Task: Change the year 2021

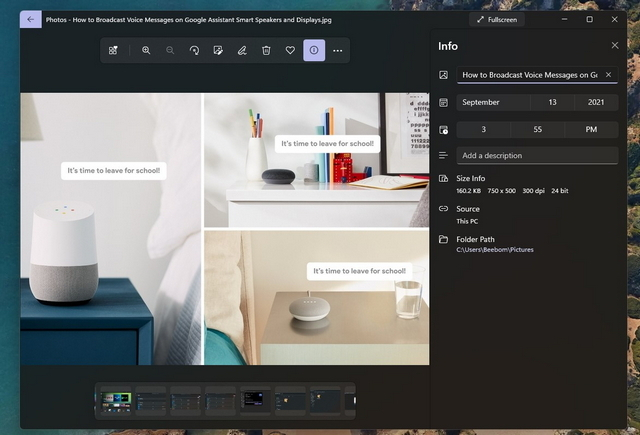Action: pos(596,102)
